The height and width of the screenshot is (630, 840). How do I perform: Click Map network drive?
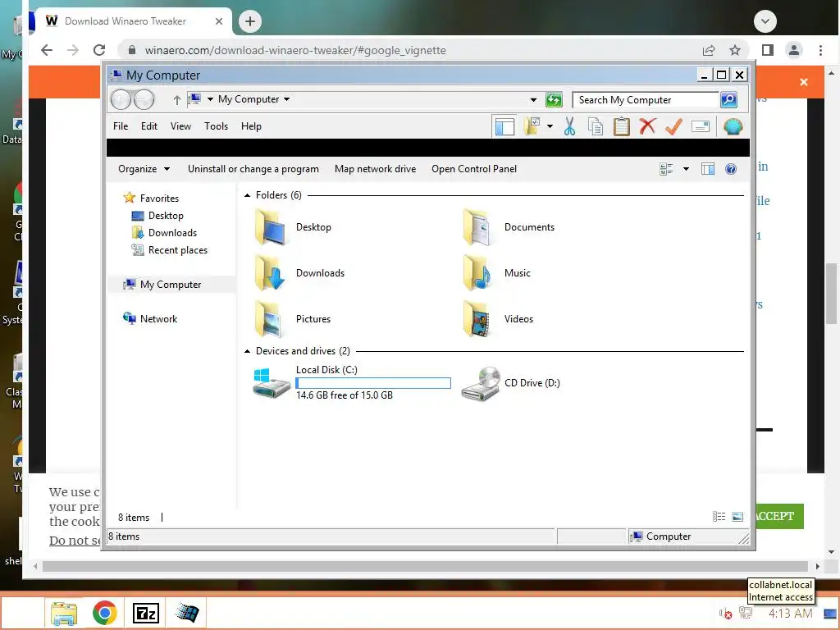tap(375, 169)
